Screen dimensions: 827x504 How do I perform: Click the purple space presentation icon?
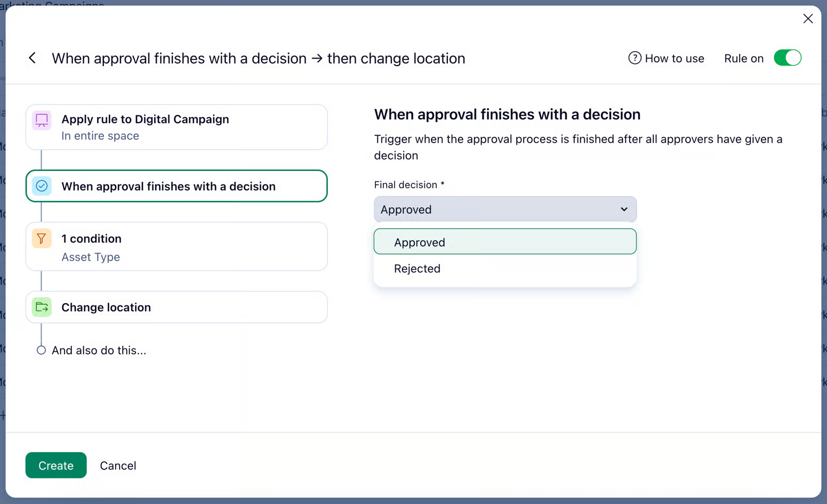(42, 120)
